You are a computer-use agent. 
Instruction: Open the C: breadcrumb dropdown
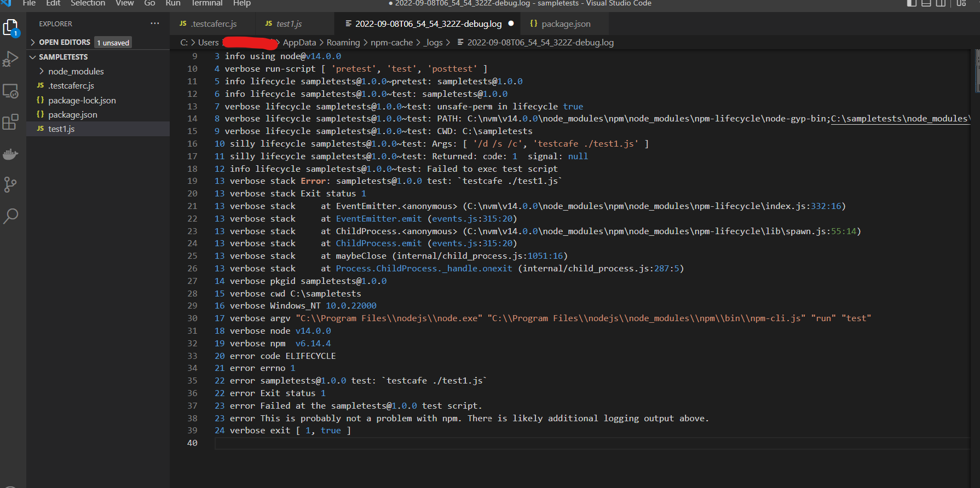point(184,42)
